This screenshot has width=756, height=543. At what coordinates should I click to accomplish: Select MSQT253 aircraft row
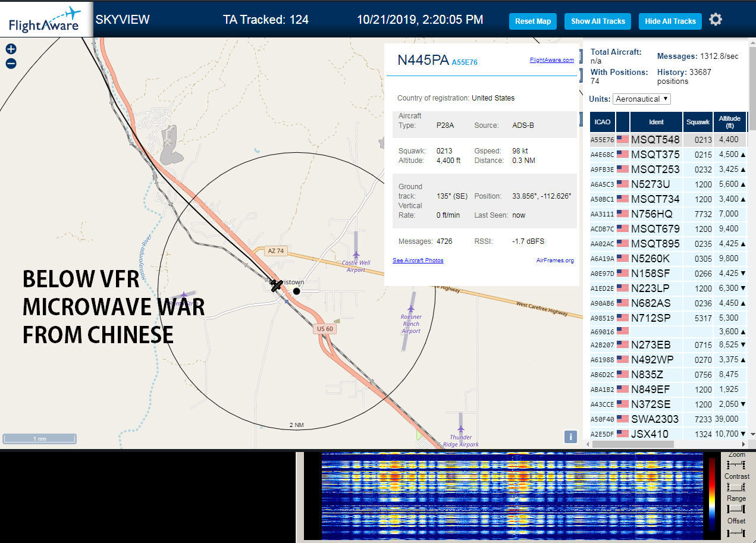click(x=668, y=170)
